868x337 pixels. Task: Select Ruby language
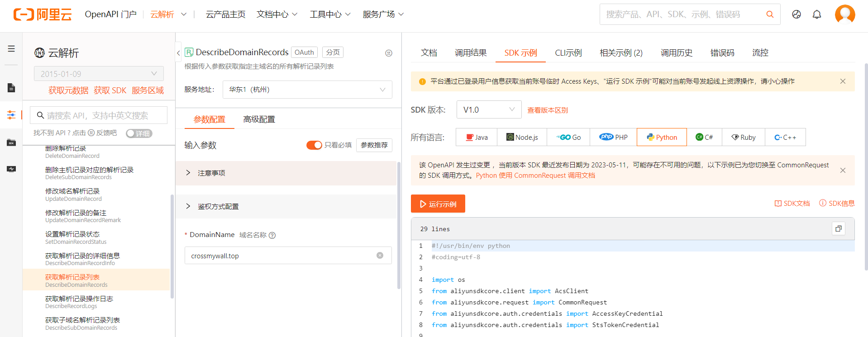[744, 137]
